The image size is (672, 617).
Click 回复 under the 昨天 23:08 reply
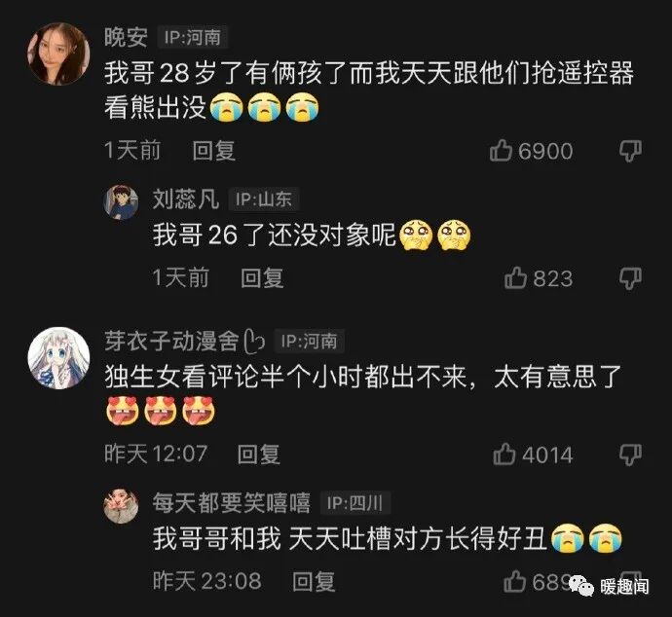[x=314, y=581]
